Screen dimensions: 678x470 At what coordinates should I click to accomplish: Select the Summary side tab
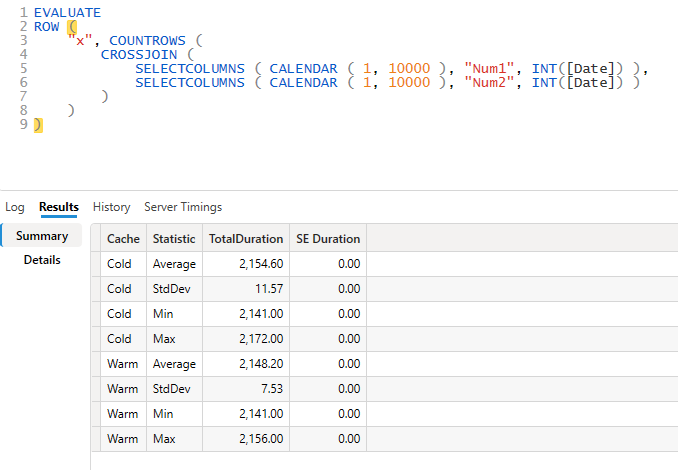(42, 236)
